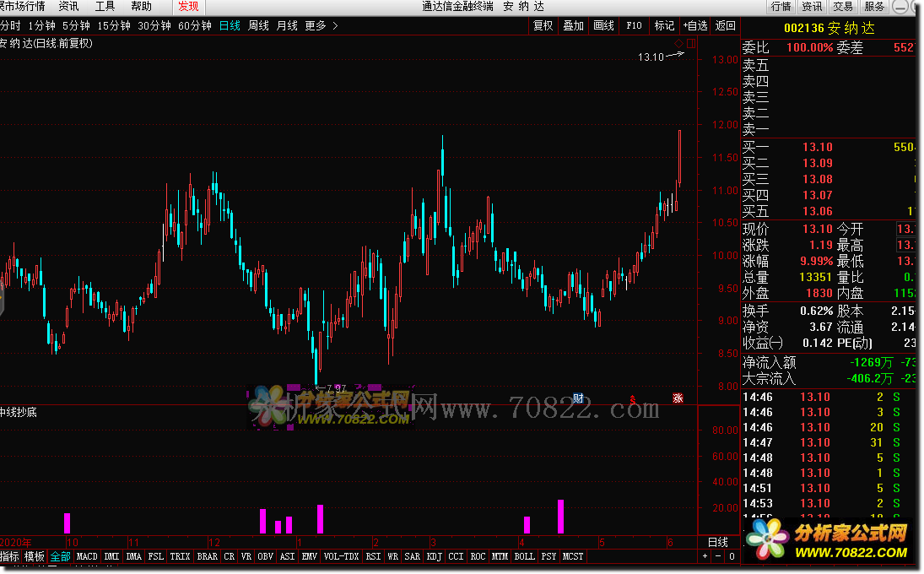
Task: Add stock to watchlist with +自选
Action: click(695, 26)
